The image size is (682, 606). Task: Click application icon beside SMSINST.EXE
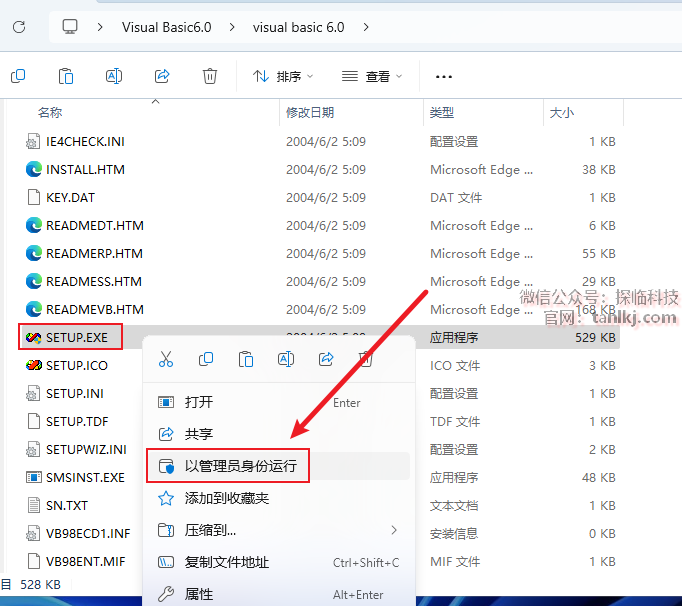[33, 477]
